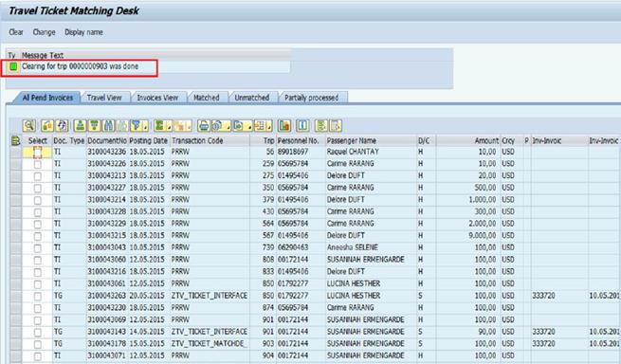This screenshot has width=621, height=364.
Task: Click the lock/check icon in ALV toolbar
Action: pyautogui.click(x=47, y=125)
